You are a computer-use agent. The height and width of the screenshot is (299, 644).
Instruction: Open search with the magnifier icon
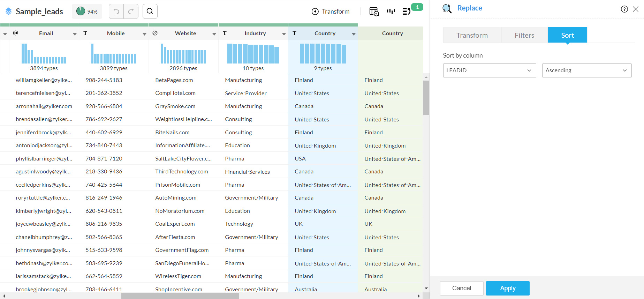150,12
